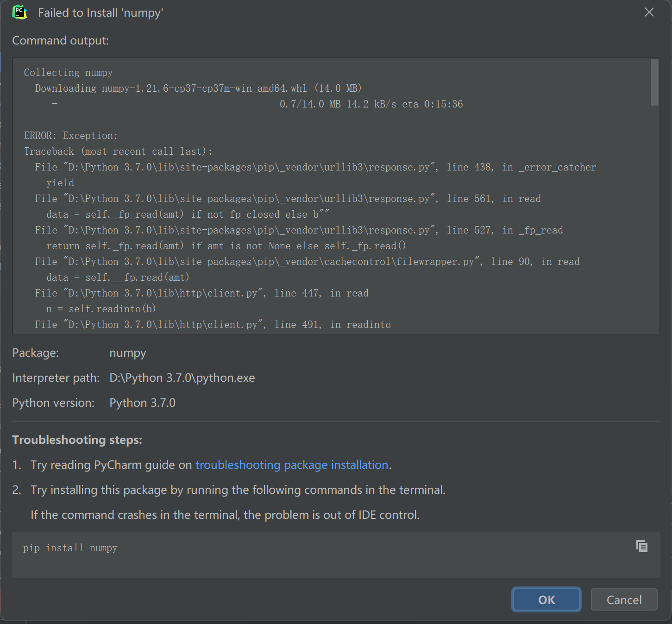Click the package name value 'numpy'
Viewport: 672px width, 624px height.
[x=128, y=353]
